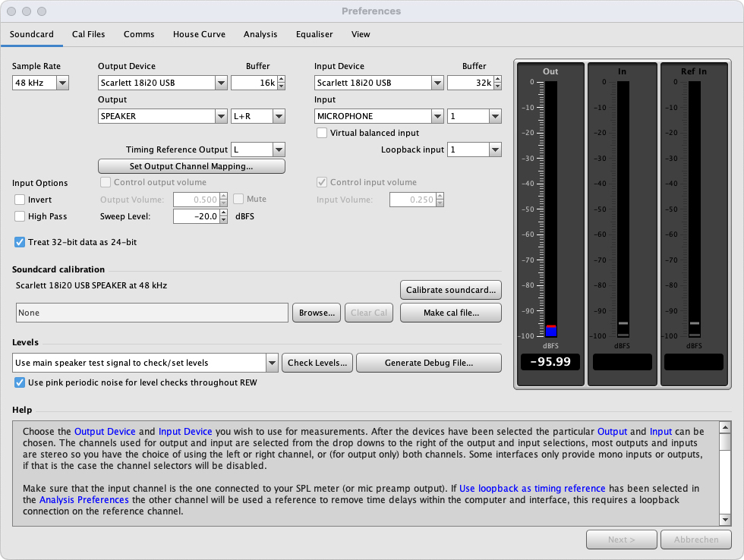
Task: Open the Analysis Preferences help link
Action: 84,499
